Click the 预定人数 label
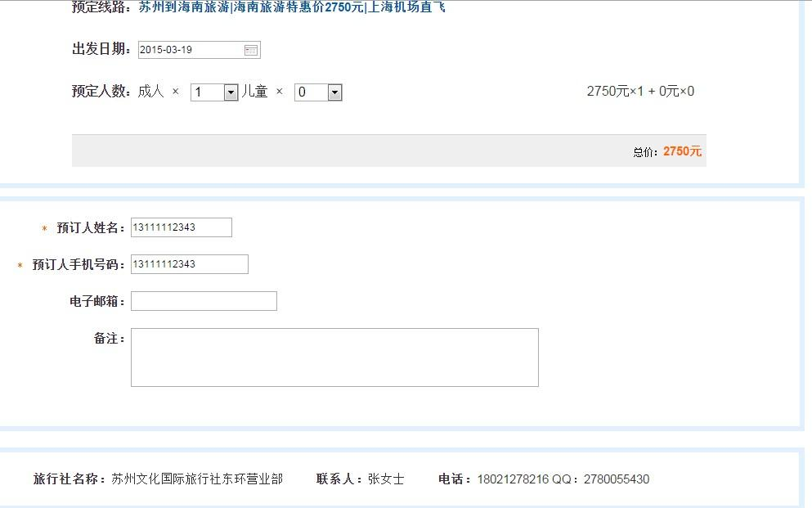Viewport: 812px width, 508px height. [x=101, y=91]
